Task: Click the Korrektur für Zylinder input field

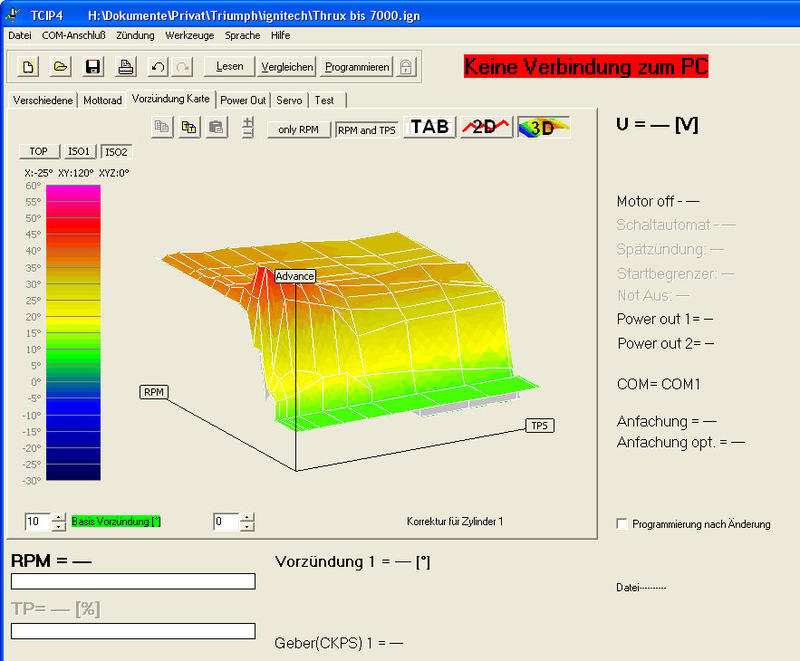Action: tap(226, 522)
